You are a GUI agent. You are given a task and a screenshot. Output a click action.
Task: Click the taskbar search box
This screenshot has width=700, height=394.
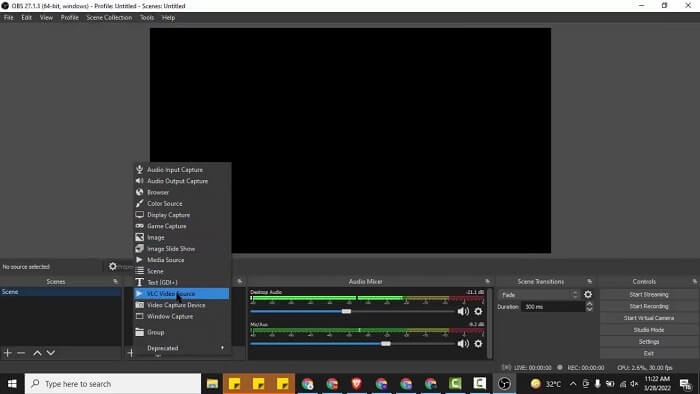(113, 384)
